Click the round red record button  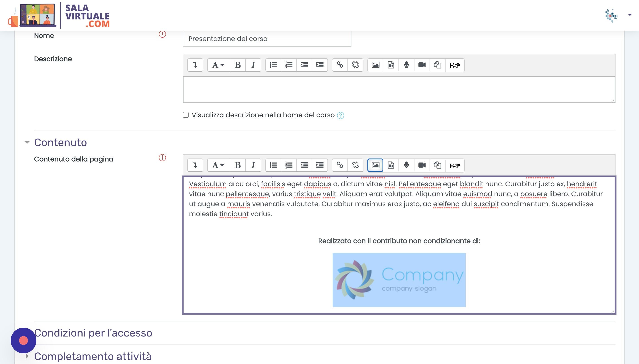[x=24, y=341]
